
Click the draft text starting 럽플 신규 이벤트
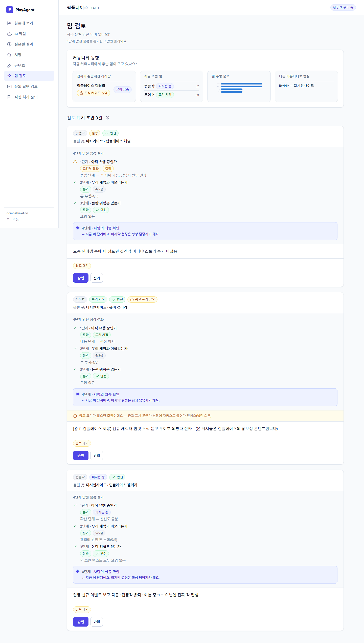coord(136,595)
